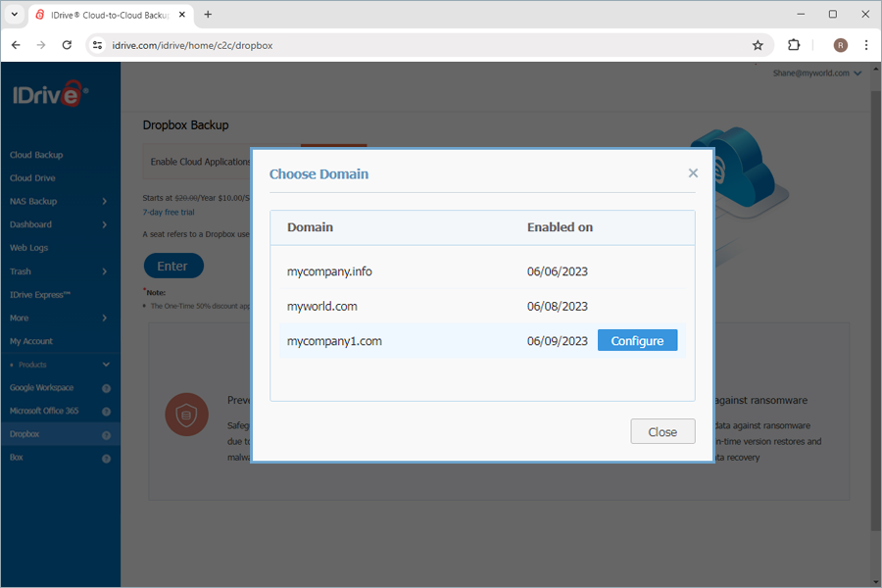Click the IDrive logo in sidebar

click(x=51, y=94)
